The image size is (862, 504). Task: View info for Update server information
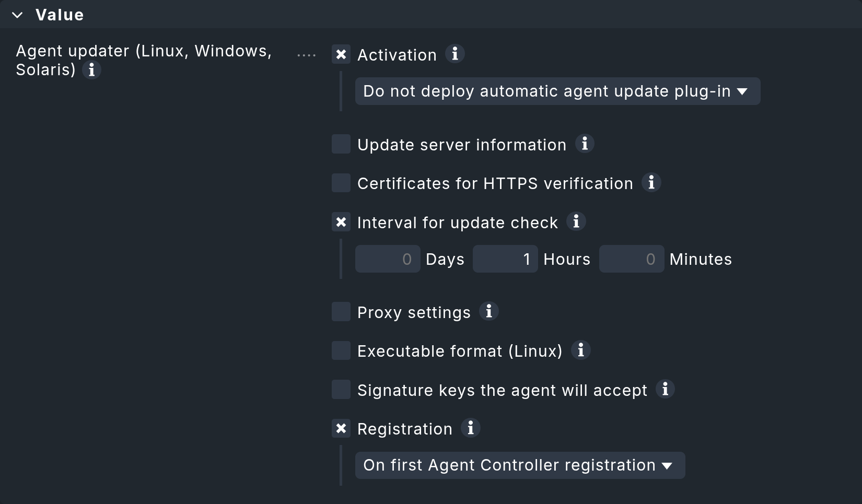[x=585, y=144]
